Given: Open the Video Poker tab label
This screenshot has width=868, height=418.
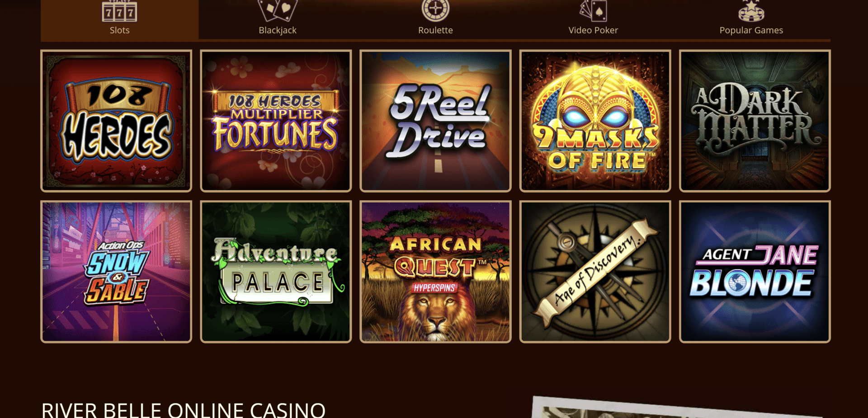Looking at the screenshot, I should (593, 30).
